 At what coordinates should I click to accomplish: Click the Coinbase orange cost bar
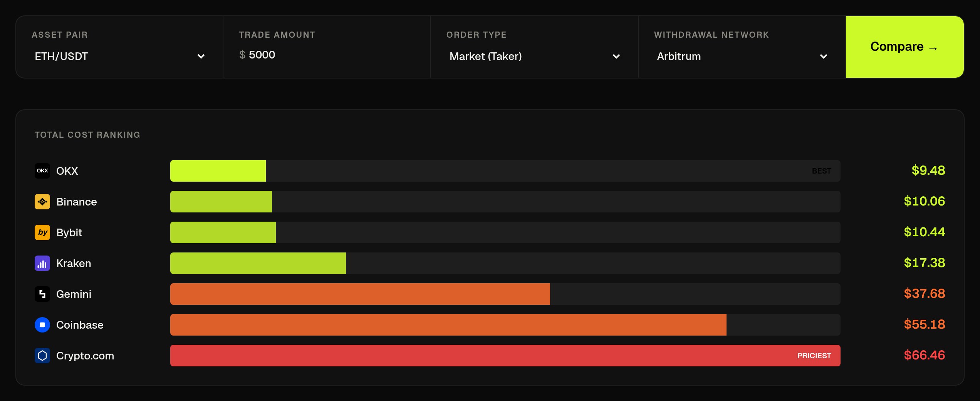coord(448,325)
